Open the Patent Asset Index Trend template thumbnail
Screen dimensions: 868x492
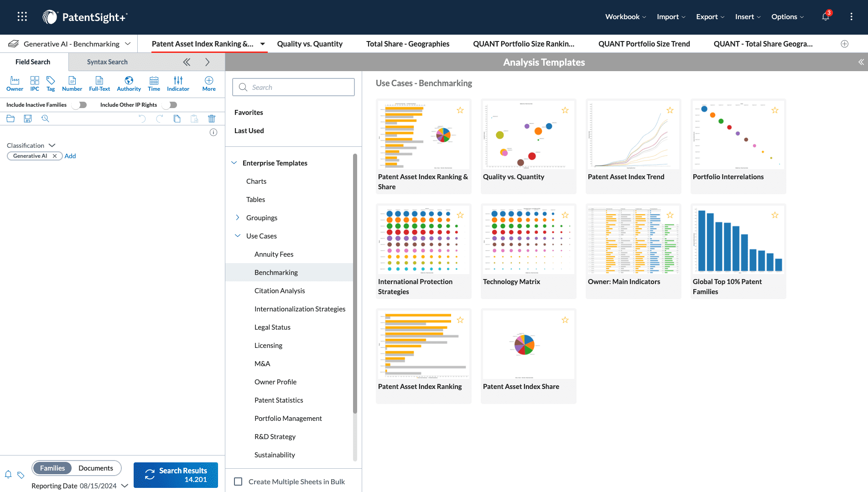click(633, 135)
